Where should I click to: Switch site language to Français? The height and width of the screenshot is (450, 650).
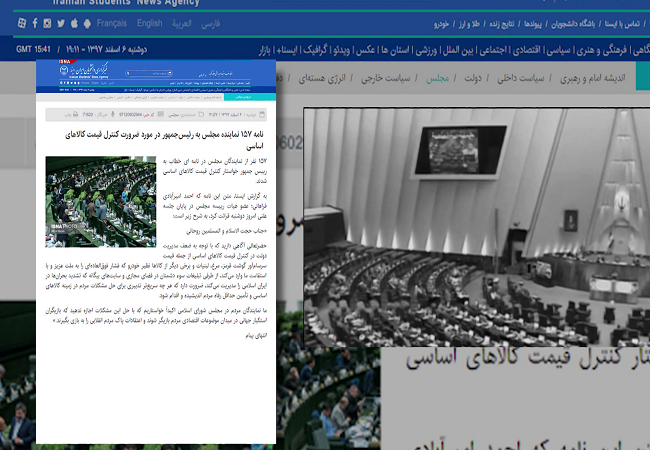click(110, 22)
